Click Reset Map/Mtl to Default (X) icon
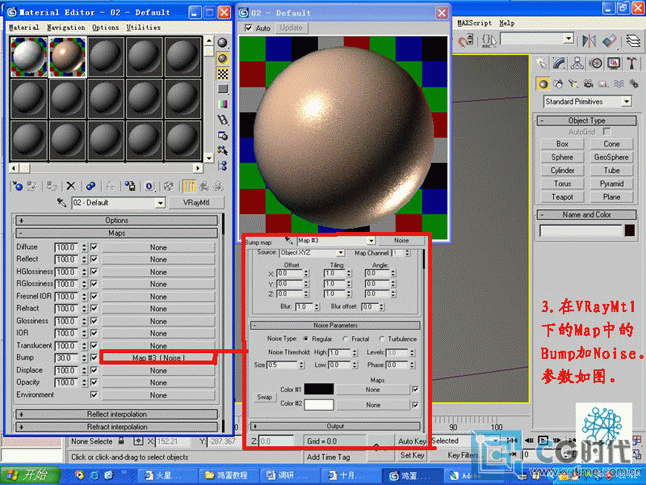Screen dimensions: 646x485 click(x=71, y=186)
